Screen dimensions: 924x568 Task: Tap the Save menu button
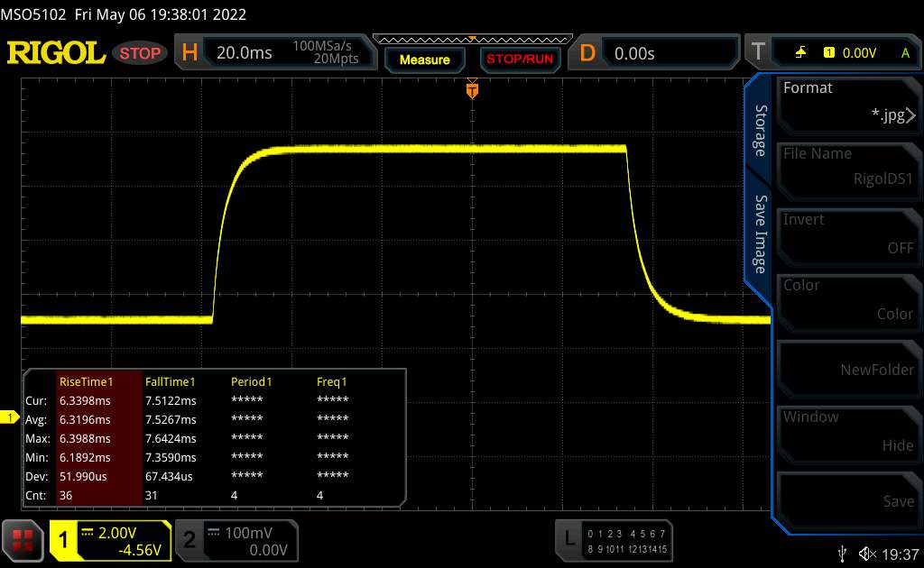click(848, 500)
